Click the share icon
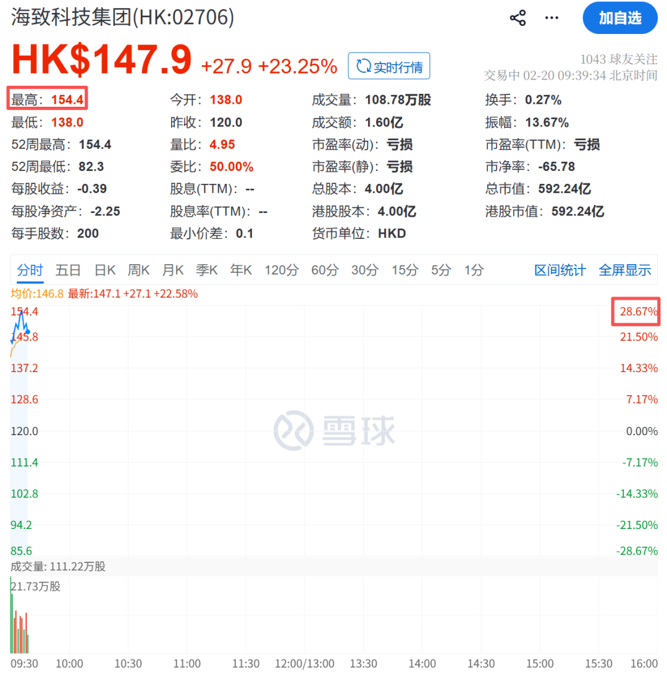The height and width of the screenshot is (674, 667). [518, 18]
